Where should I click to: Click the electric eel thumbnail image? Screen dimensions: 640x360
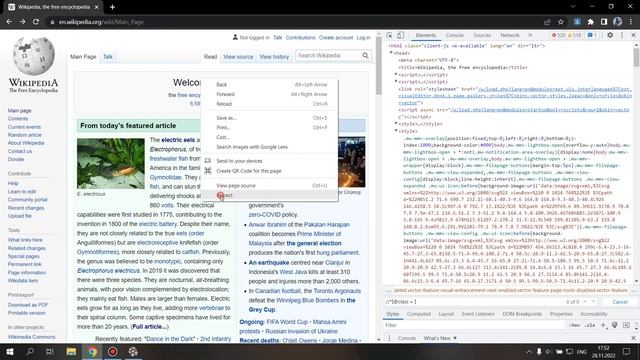coord(111,163)
